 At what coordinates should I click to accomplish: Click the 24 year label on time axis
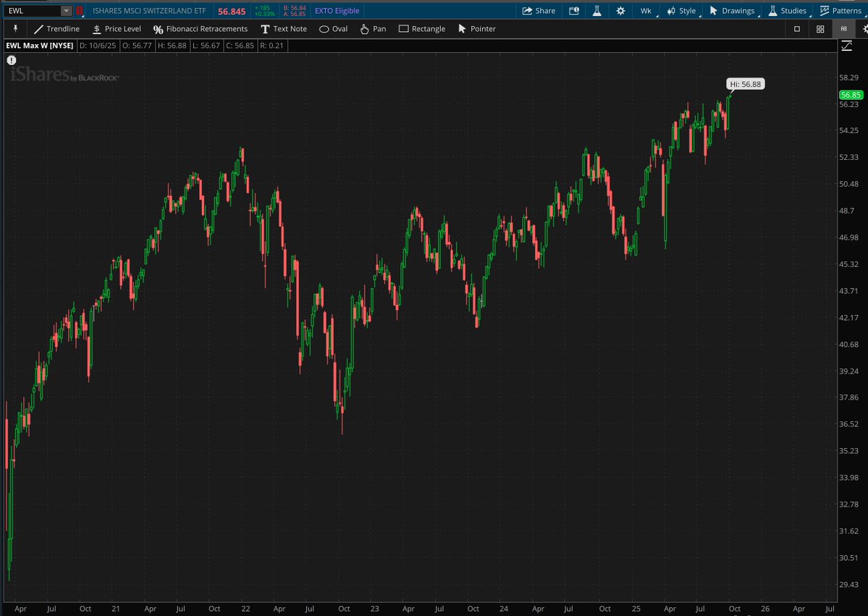click(503, 609)
